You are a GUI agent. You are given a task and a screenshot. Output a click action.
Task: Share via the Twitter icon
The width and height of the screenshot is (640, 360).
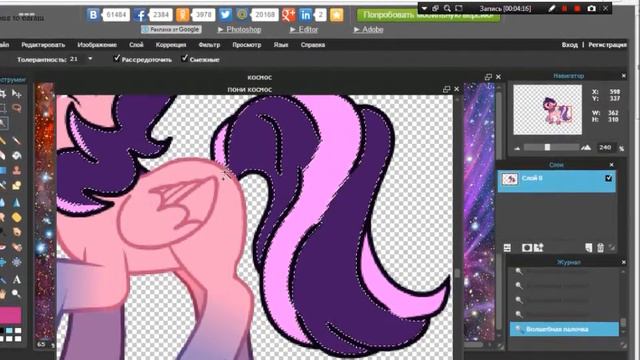[225, 15]
